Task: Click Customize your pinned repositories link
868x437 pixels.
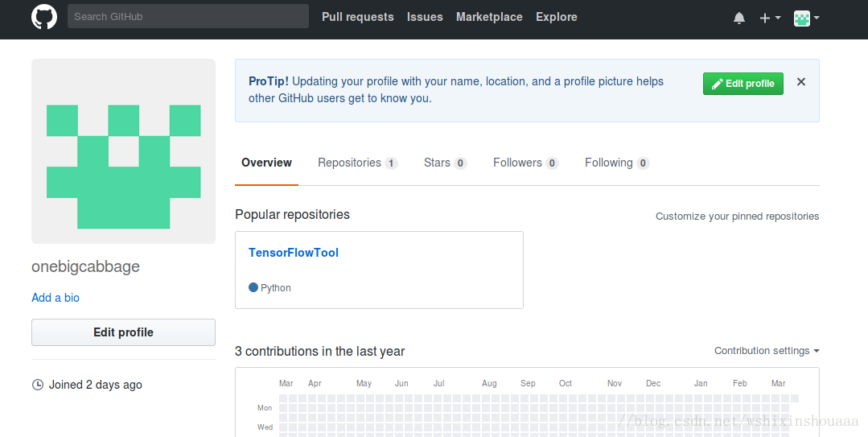Action: coord(738,216)
